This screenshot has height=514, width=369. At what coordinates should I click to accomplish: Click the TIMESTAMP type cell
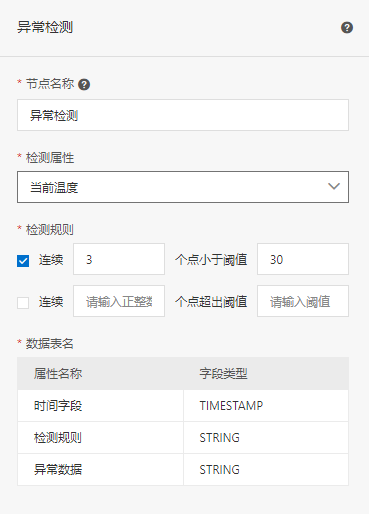click(266, 405)
